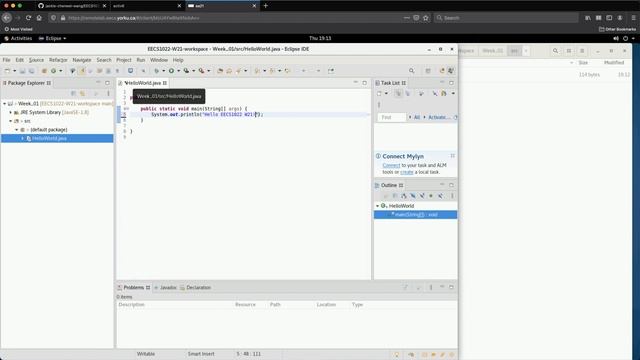This screenshot has height=360, width=640.
Task: Click the Activate link in Task List
Action: click(x=438, y=117)
